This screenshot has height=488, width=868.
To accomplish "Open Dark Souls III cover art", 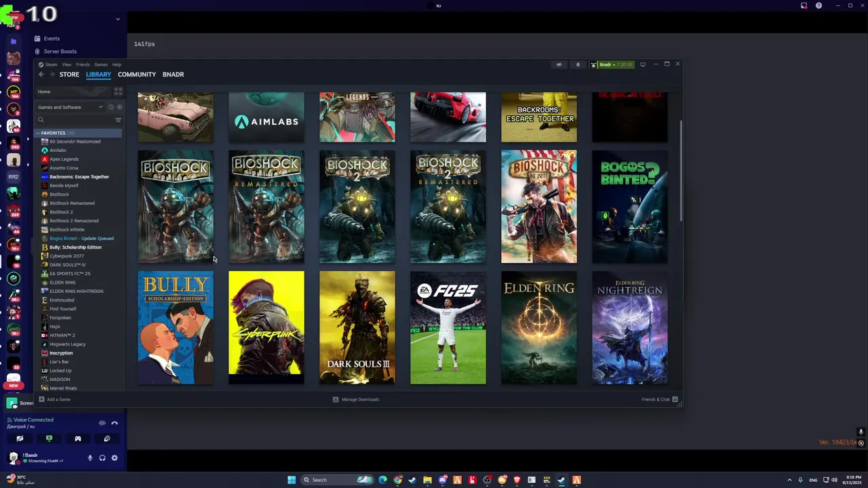I will click(357, 328).
